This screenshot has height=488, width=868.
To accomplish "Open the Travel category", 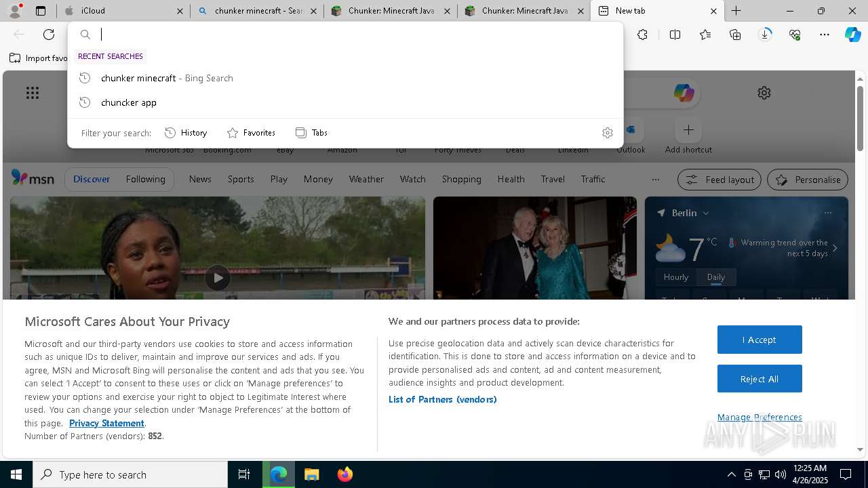I will pyautogui.click(x=553, y=179).
